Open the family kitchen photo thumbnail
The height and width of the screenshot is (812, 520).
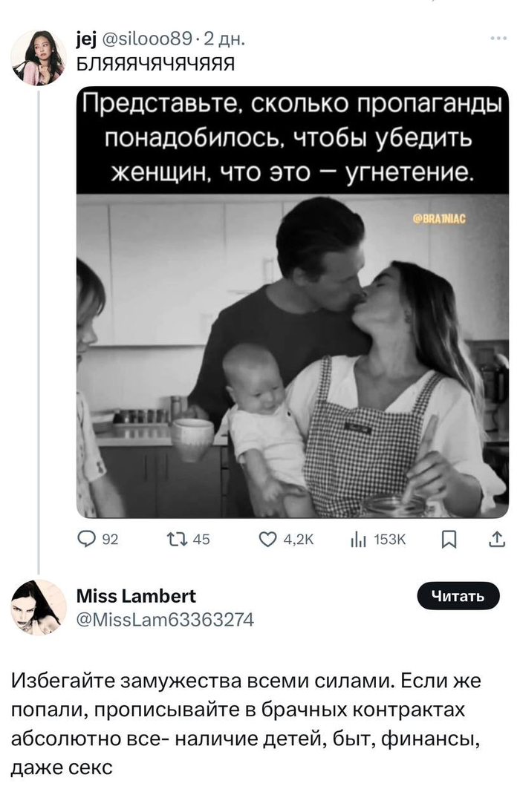292,356
